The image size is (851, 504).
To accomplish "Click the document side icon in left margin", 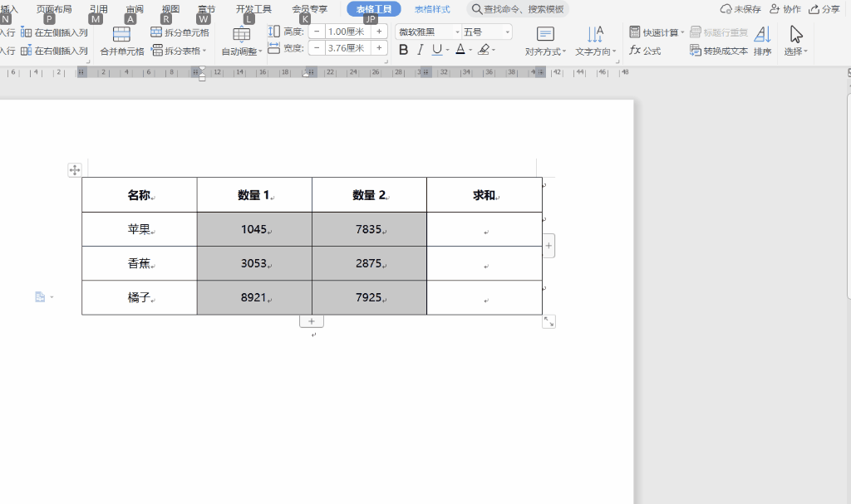I will (x=40, y=296).
